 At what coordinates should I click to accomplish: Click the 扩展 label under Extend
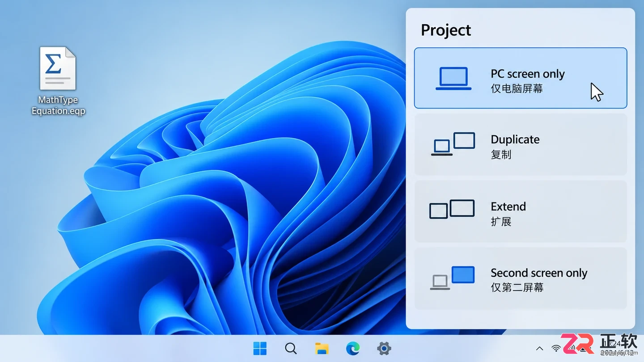[x=501, y=222]
